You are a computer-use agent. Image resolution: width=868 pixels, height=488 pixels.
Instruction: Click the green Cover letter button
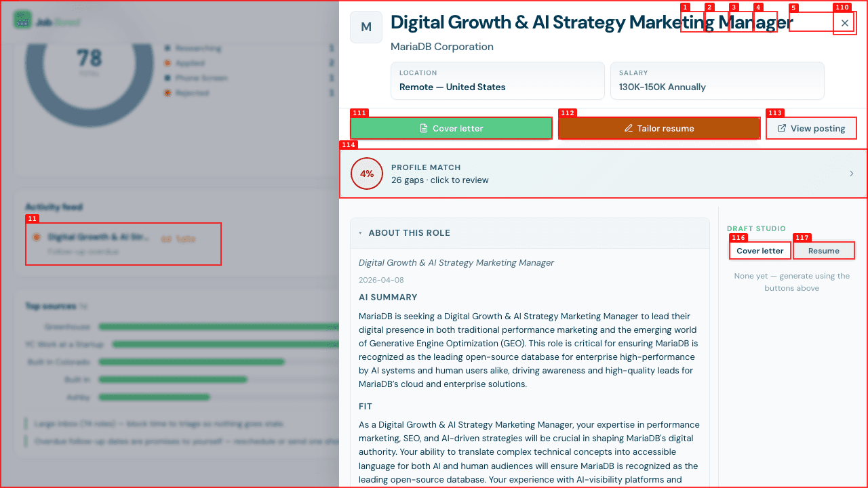(x=451, y=128)
